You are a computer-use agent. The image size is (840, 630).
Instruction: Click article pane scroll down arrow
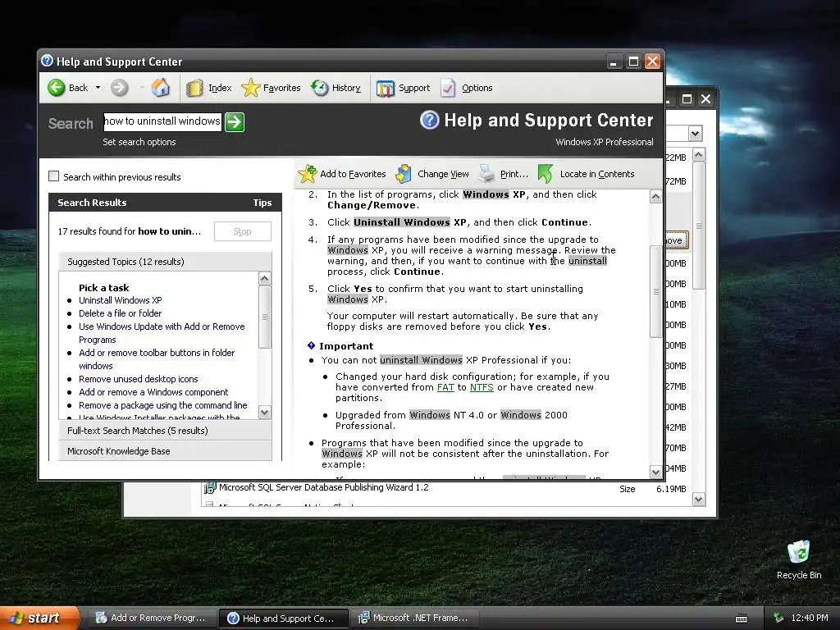tap(655, 472)
